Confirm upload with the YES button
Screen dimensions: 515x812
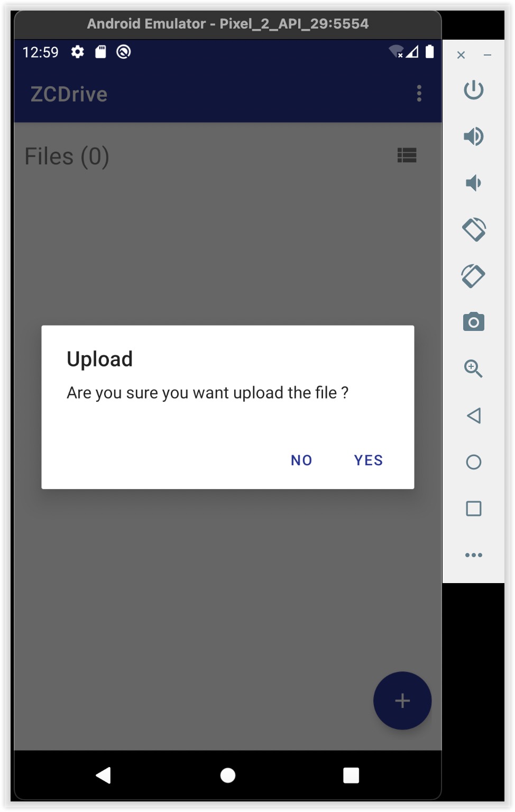click(x=369, y=460)
